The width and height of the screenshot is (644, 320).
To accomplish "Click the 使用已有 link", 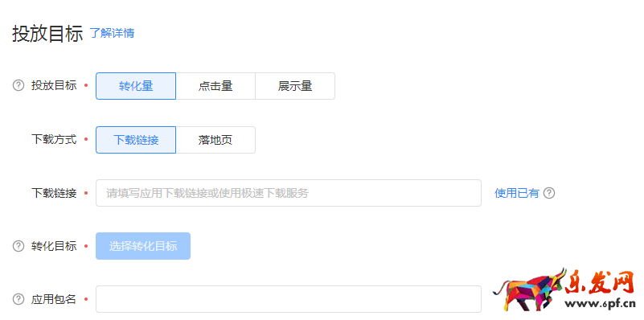I will (516, 193).
